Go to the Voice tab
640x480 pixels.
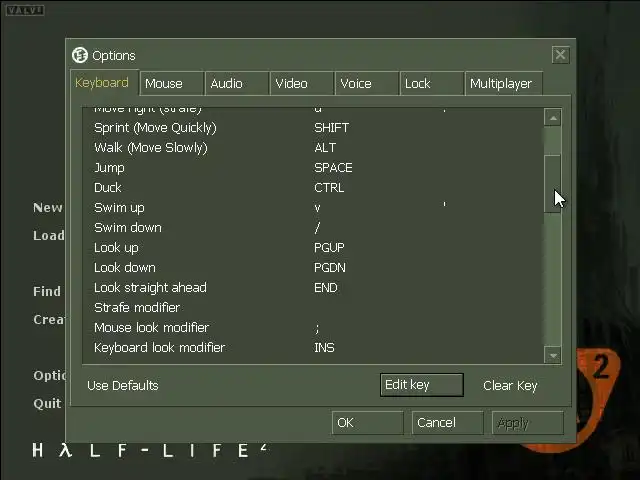tap(367, 84)
